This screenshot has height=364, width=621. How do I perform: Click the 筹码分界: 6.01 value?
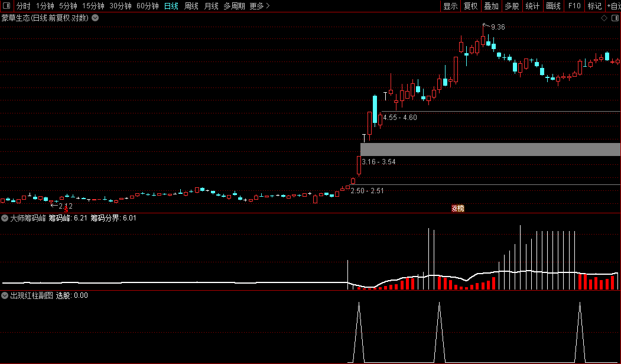click(113, 218)
